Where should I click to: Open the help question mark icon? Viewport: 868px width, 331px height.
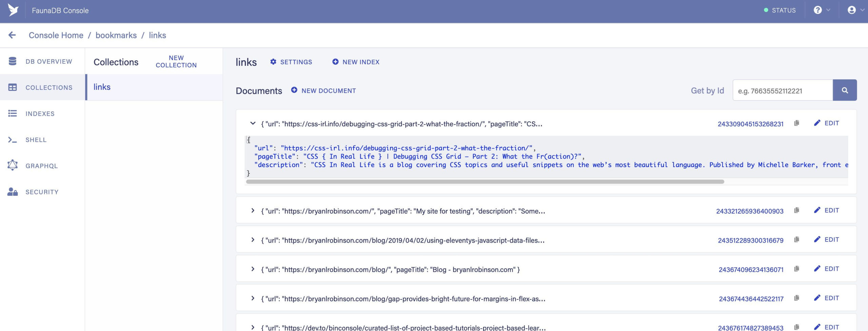(817, 10)
